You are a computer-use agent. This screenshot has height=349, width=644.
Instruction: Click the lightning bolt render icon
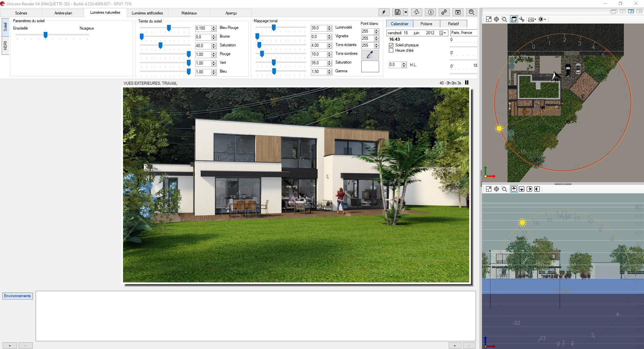tap(384, 12)
